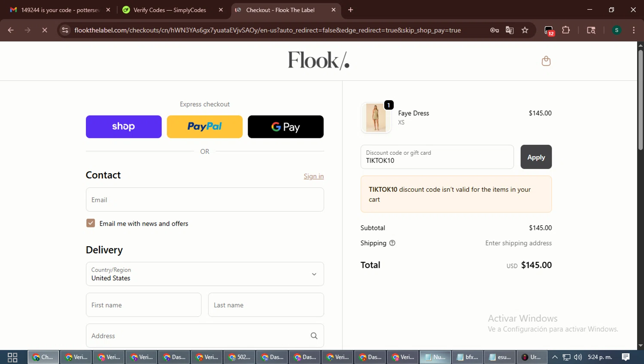Click the Sign in link
This screenshot has width=644, height=364.
(314, 176)
